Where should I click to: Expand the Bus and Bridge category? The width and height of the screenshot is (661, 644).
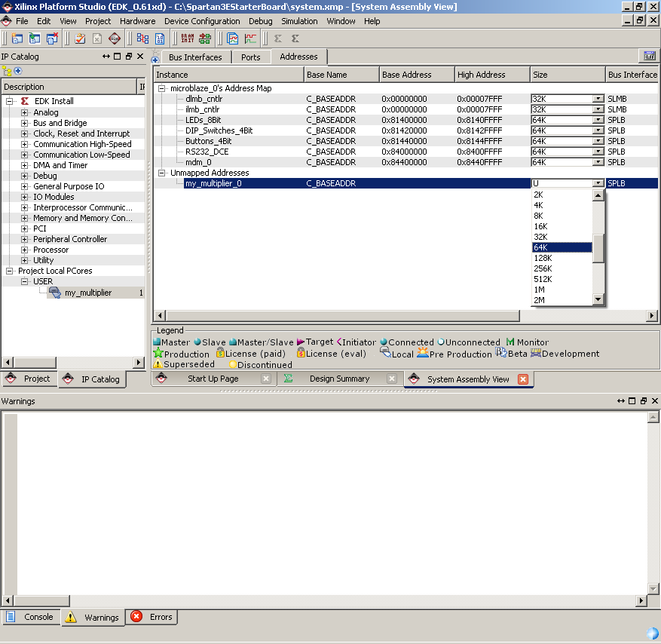coord(24,123)
